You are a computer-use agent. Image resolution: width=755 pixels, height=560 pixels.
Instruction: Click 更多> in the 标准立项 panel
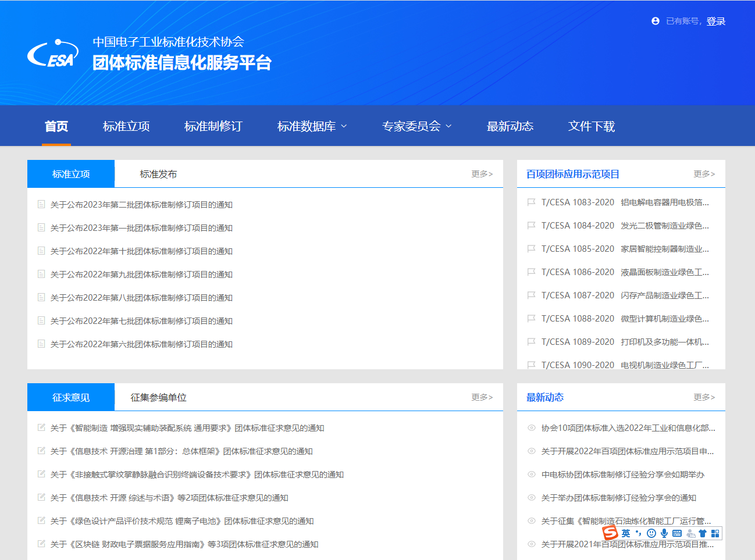482,174
